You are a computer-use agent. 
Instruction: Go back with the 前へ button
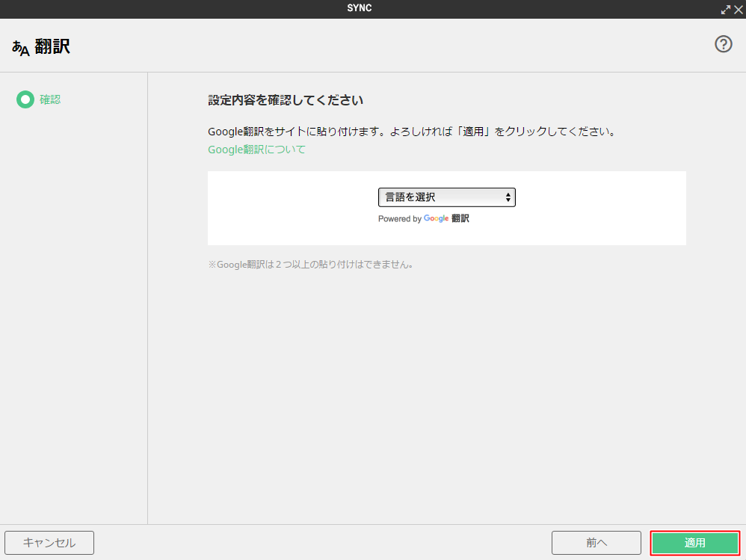pyautogui.click(x=597, y=543)
